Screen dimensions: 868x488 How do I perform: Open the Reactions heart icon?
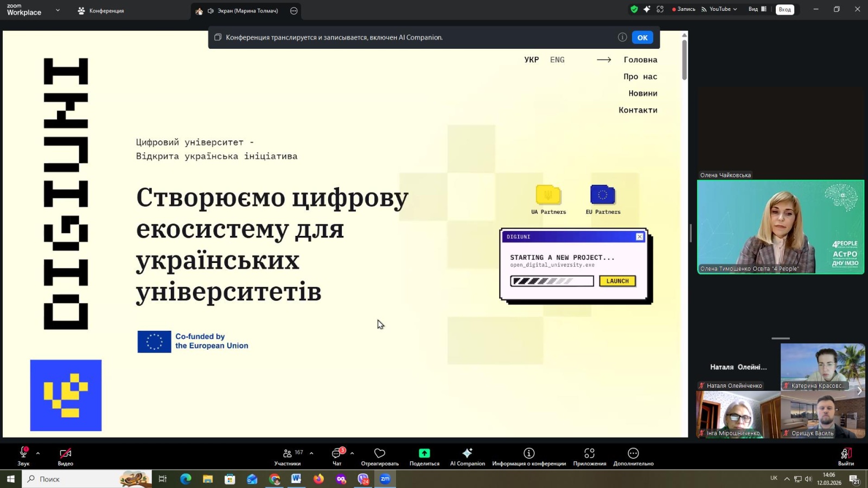(x=380, y=453)
